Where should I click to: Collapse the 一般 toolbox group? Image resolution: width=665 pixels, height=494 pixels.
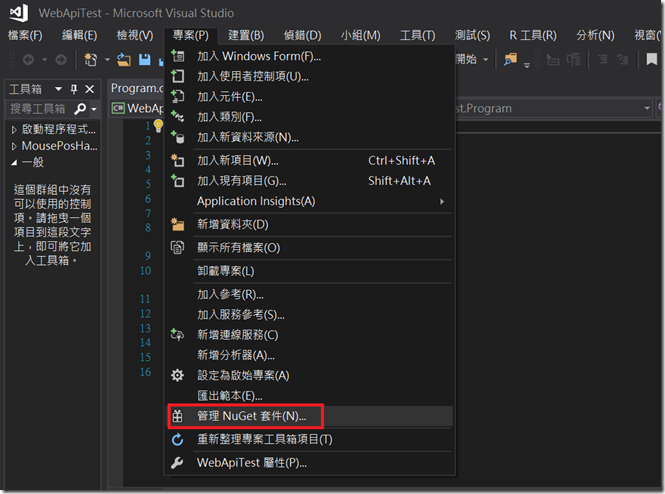[14, 162]
